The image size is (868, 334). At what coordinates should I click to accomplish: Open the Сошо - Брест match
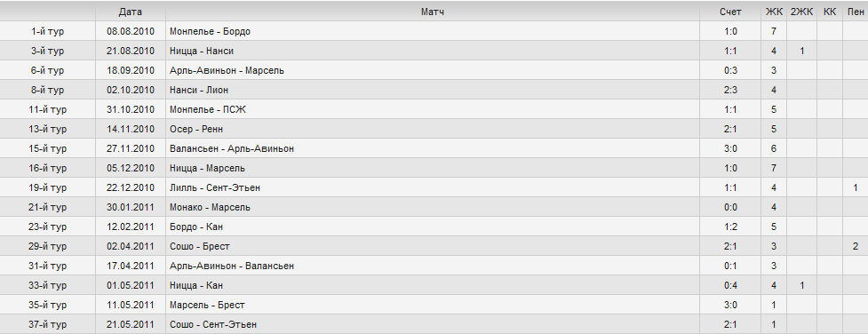[x=200, y=246]
